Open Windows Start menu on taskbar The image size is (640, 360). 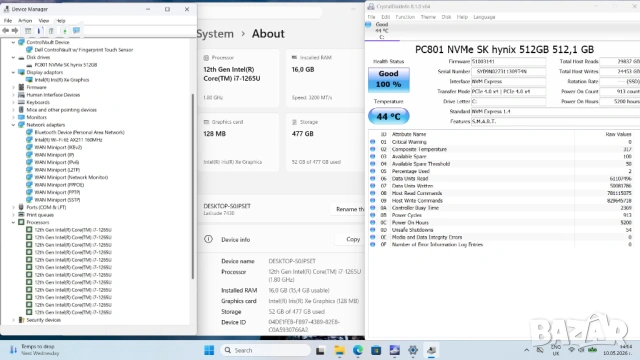(209, 350)
